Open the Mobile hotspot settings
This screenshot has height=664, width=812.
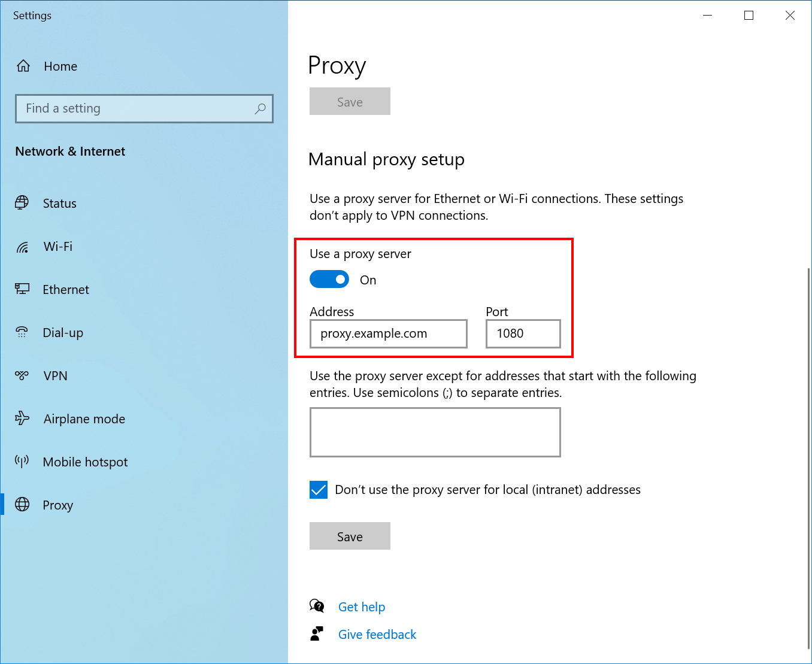[85, 462]
